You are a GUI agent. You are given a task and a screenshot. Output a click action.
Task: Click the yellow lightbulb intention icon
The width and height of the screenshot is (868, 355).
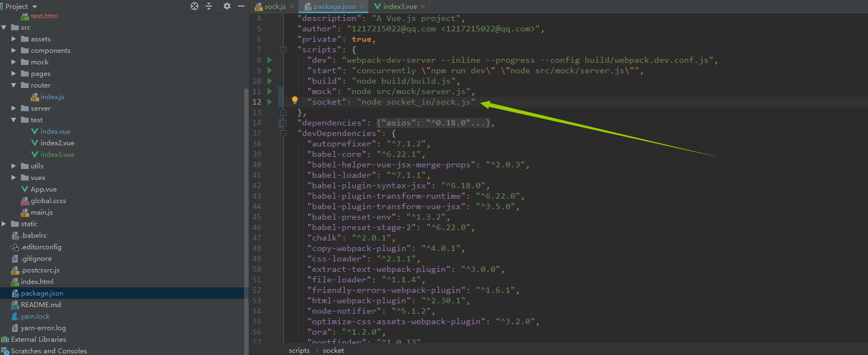click(295, 100)
